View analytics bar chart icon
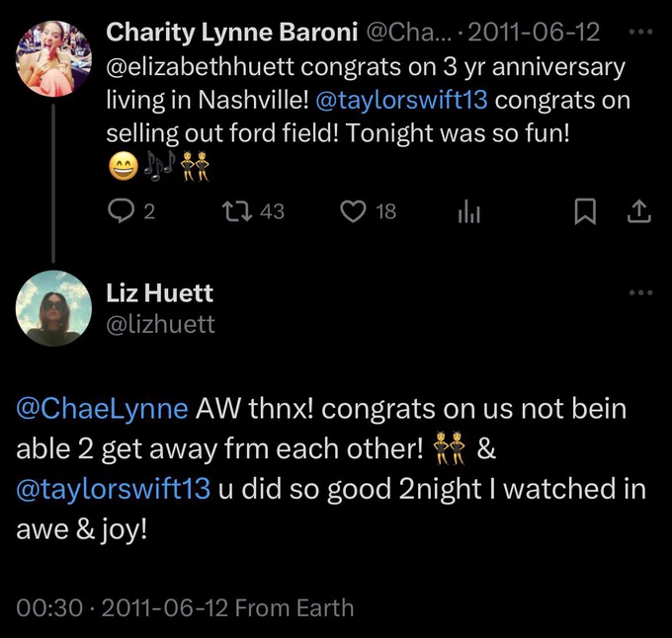Image resolution: width=672 pixels, height=638 pixels. point(468,211)
